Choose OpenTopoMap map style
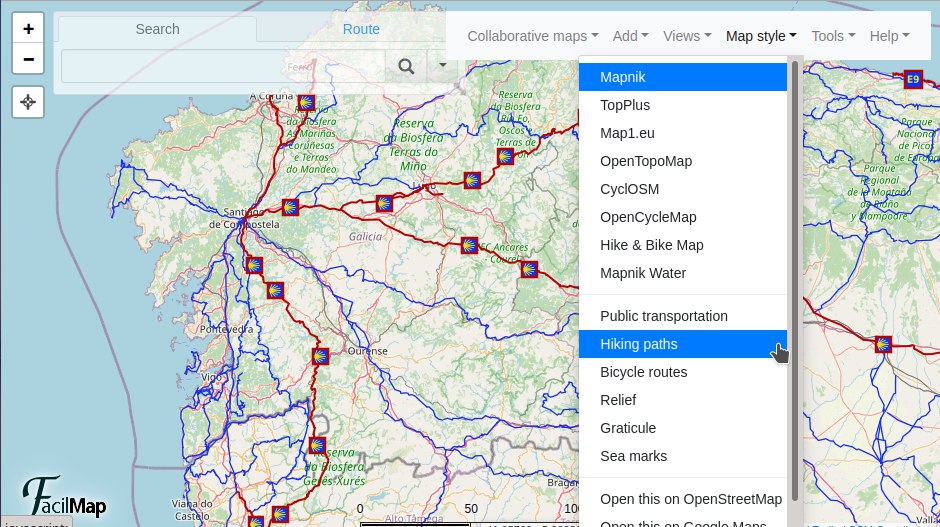 (x=683, y=161)
